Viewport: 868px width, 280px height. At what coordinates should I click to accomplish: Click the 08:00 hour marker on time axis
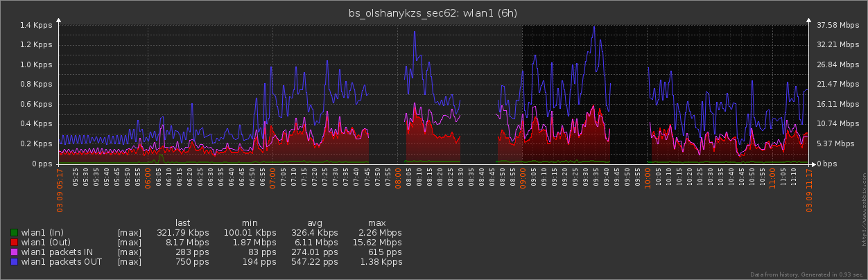398,180
